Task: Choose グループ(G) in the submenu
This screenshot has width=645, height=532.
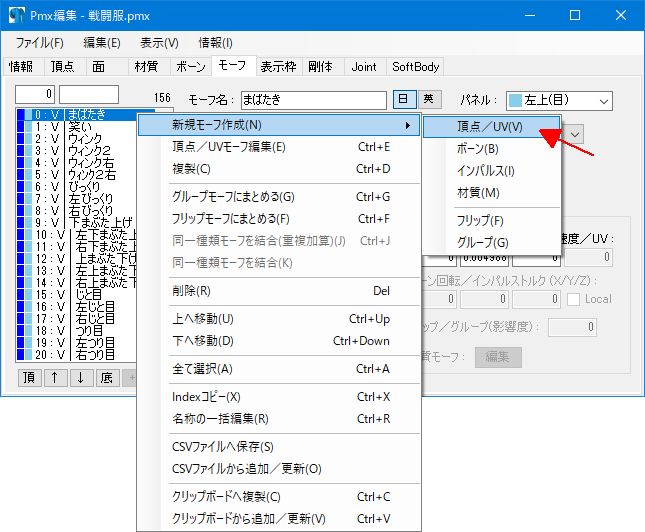Action: pyautogui.click(x=491, y=243)
